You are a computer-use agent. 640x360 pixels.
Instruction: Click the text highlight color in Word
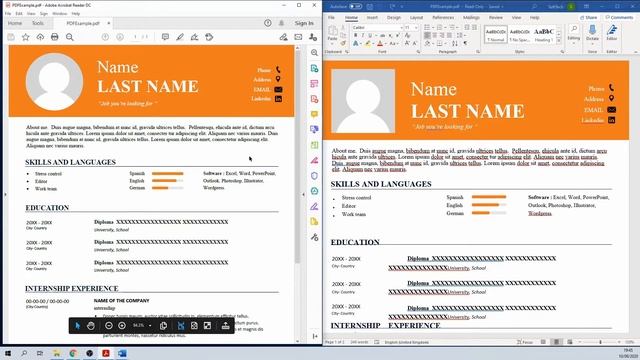pos(368,43)
